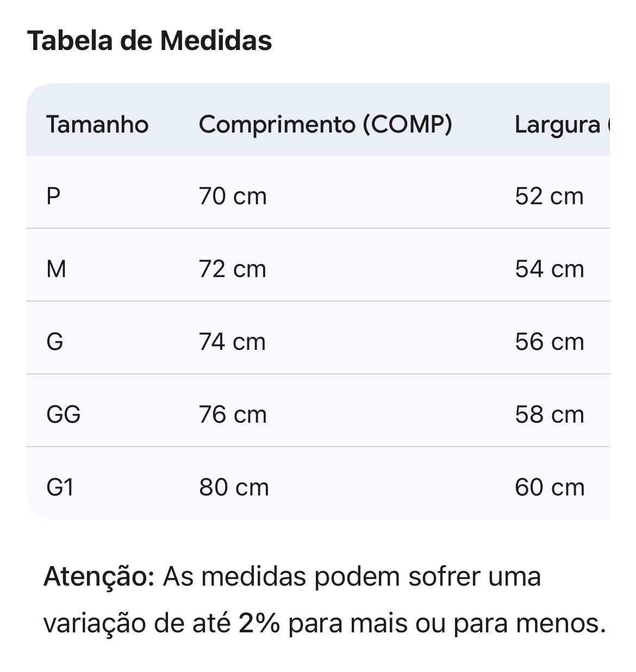Select the 58 cm width cell
This screenshot has width=636, height=672.
click(x=549, y=414)
